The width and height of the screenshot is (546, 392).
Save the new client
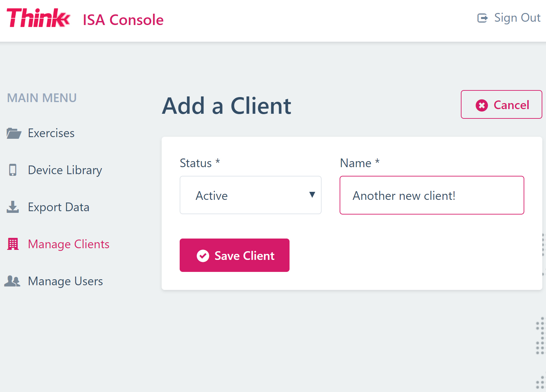234,255
